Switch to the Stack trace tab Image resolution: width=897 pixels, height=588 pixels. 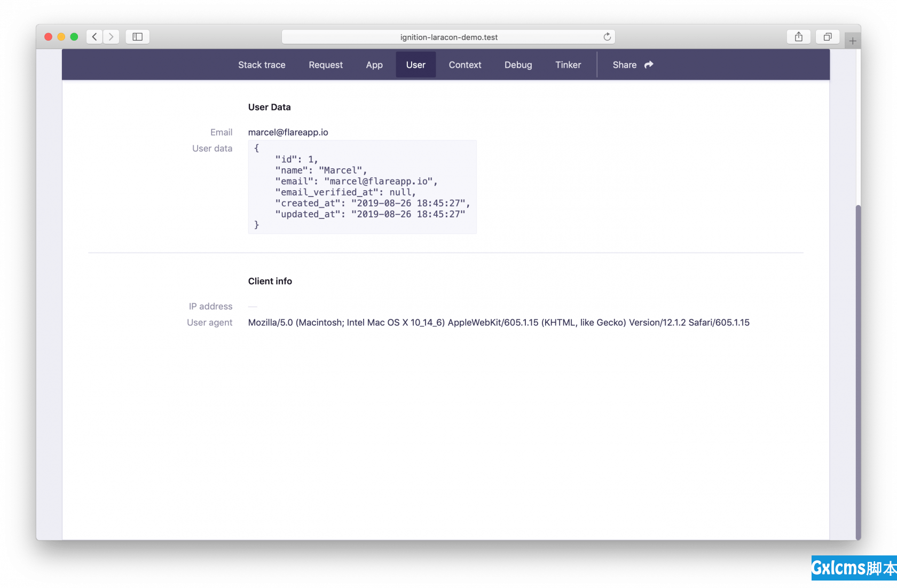pos(262,65)
